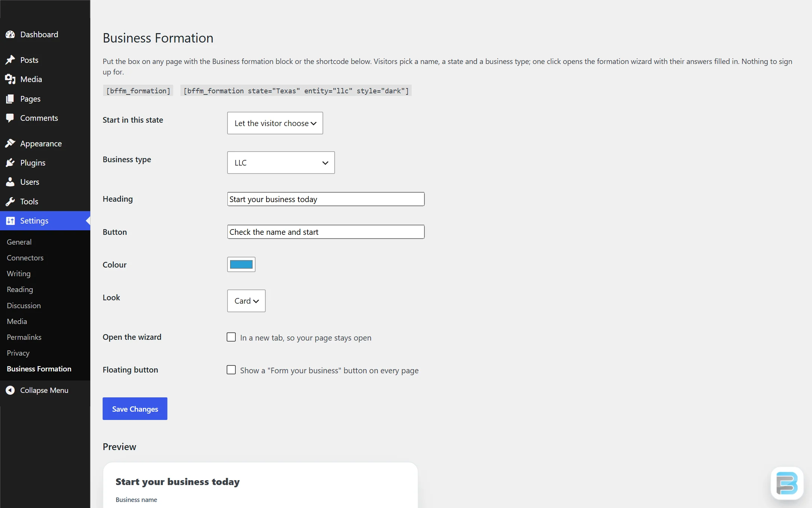This screenshot has width=812, height=508.
Task: Click the Collapse Menu text
Action: (x=44, y=390)
